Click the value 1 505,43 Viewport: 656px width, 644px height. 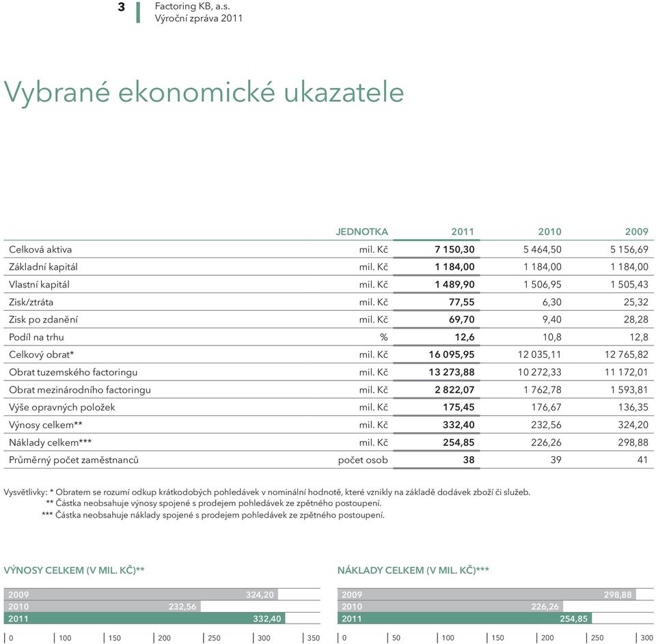click(629, 285)
